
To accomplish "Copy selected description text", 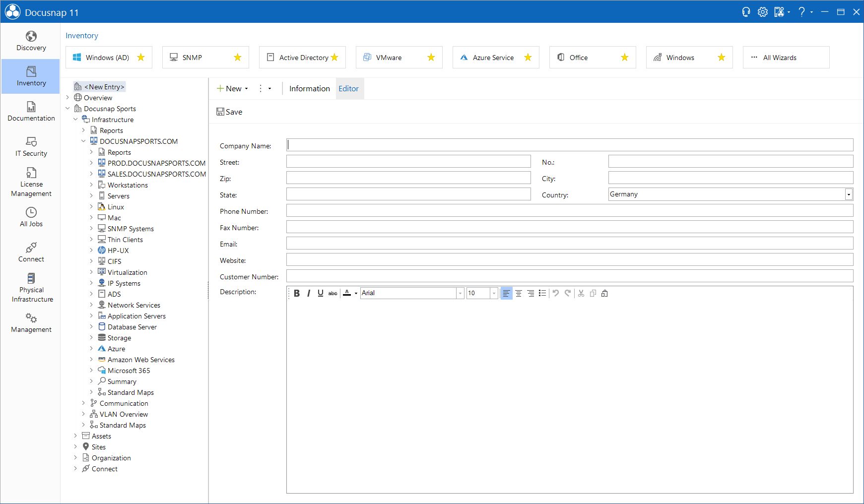I will (x=593, y=293).
